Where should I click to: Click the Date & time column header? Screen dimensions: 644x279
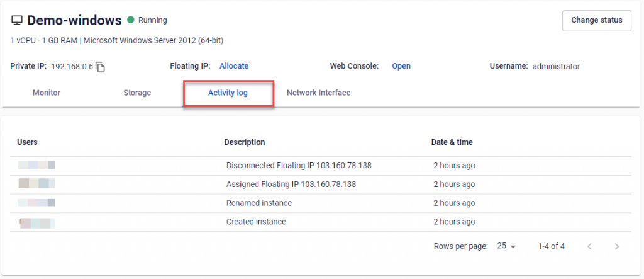pos(452,142)
